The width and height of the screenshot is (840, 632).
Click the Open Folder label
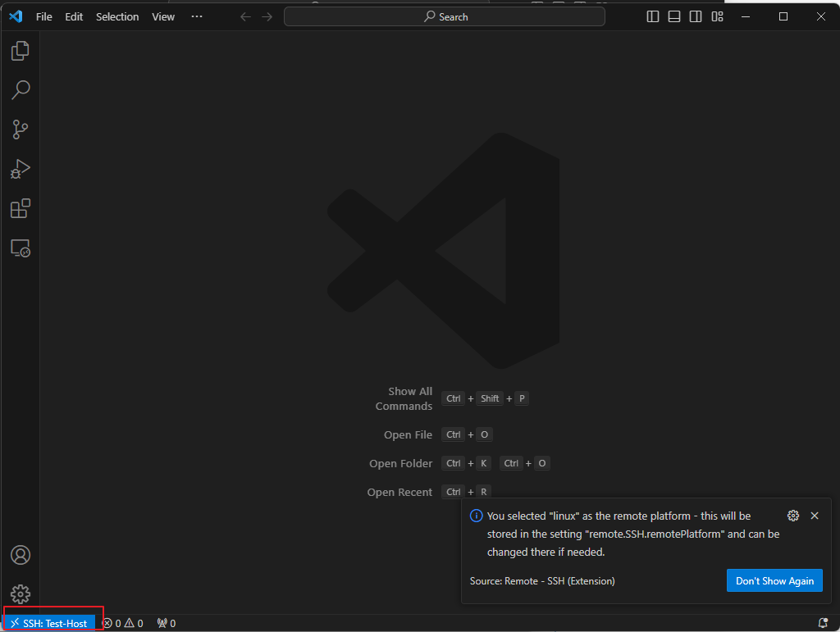pyautogui.click(x=400, y=463)
